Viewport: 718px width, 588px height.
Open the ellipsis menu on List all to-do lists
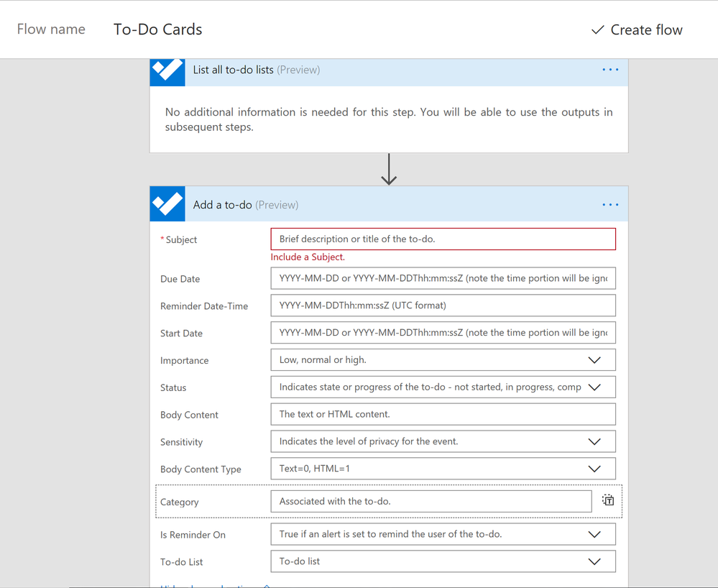coord(610,70)
